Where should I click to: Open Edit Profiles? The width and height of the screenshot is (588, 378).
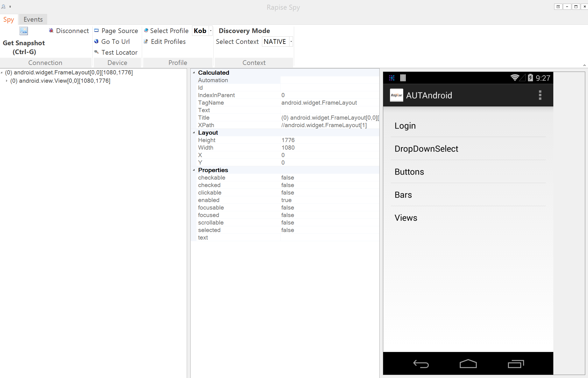click(168, 42)
